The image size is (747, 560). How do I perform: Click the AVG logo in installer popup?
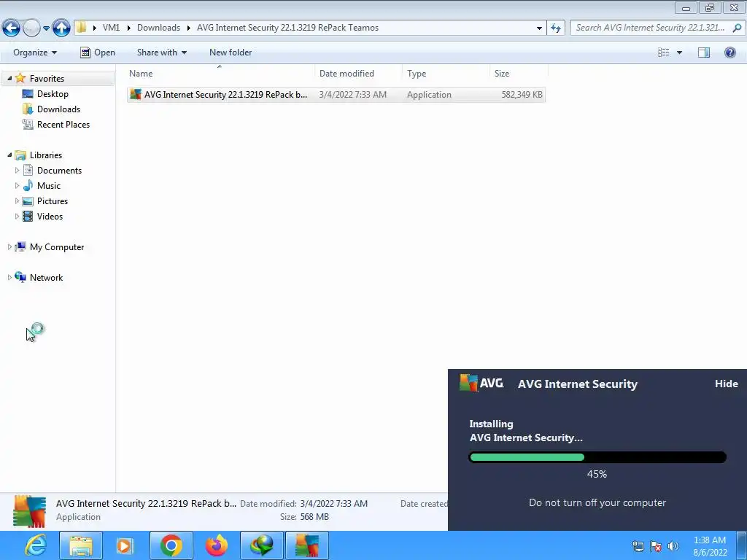coord(481,383)
